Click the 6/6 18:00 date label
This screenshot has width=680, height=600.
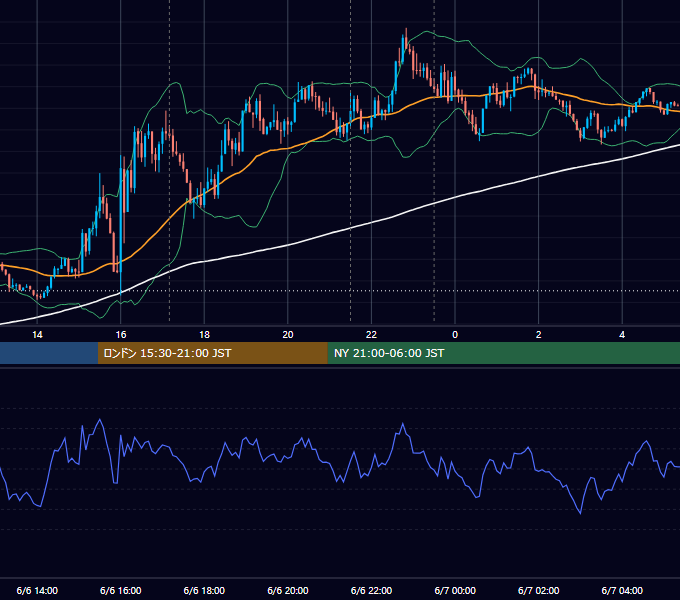coord(204,590)
